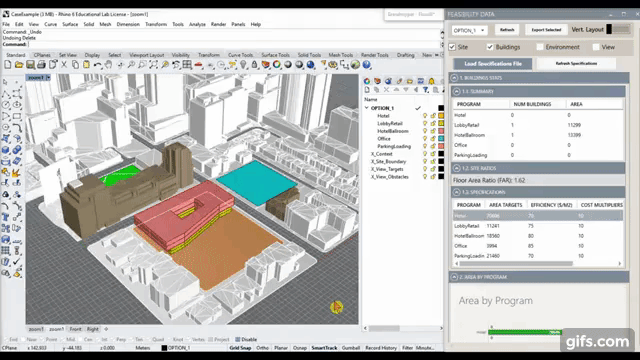Open the zoom1 viewport title dropdown arrow
The image size is (640, 360).
click(48, 78)
